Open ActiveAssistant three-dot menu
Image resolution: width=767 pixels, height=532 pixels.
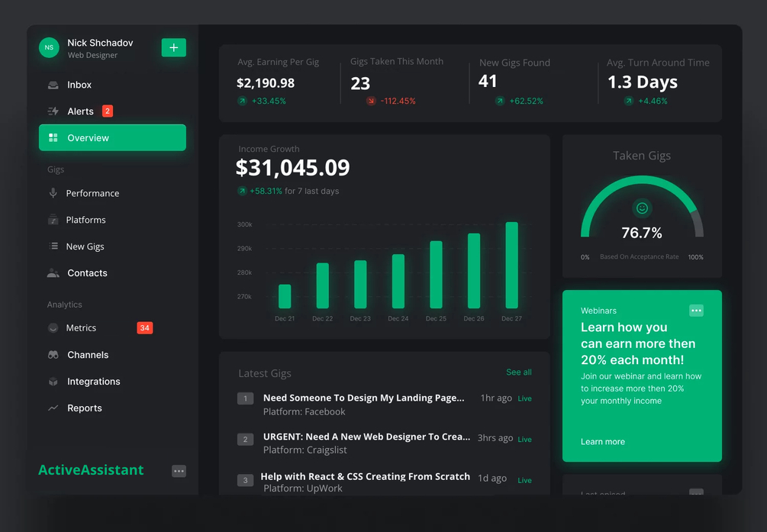179,471
